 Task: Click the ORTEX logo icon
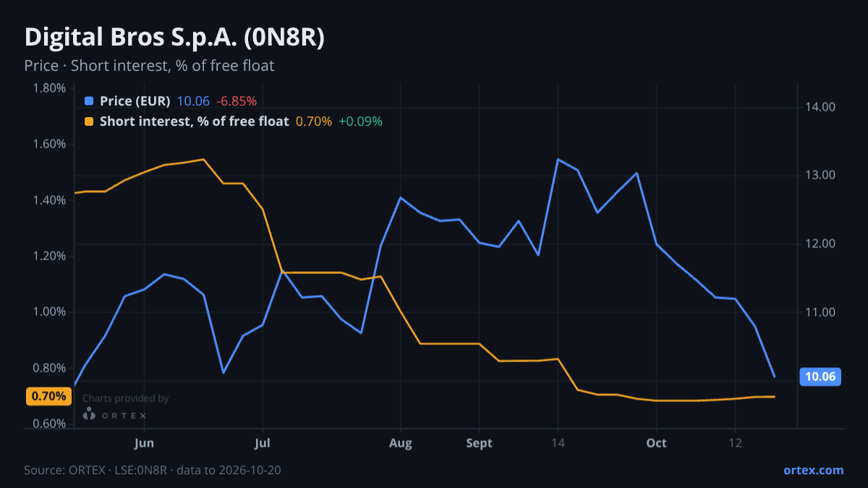89,414
